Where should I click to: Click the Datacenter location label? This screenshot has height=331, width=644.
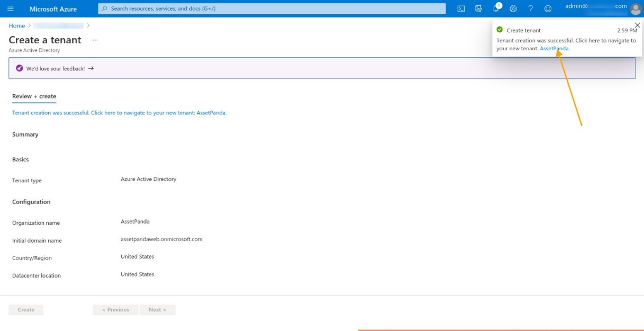[x=37, y=276]
